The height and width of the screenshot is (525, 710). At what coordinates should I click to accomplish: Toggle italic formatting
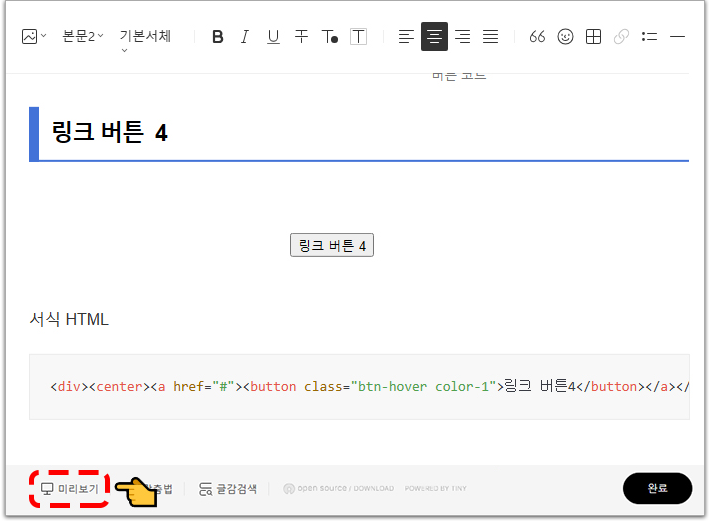point(245,37)
